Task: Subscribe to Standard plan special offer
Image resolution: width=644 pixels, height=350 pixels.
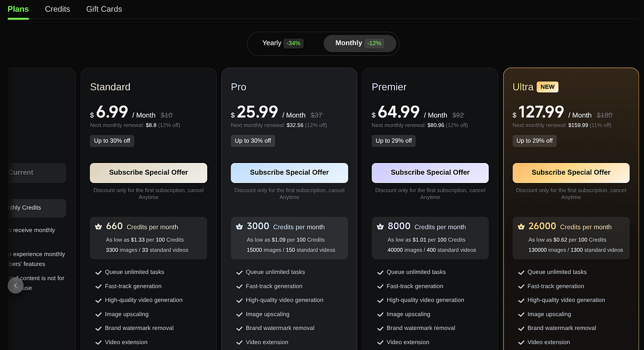Action: tap(148, 173)
